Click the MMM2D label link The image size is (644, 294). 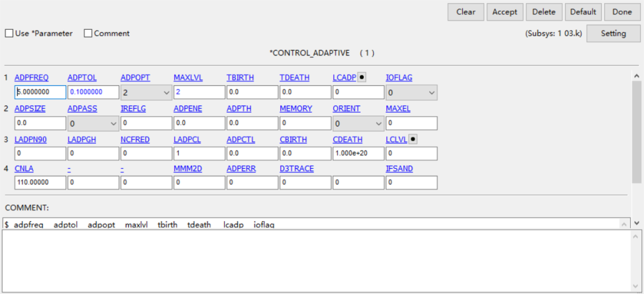tap(188, 169)
